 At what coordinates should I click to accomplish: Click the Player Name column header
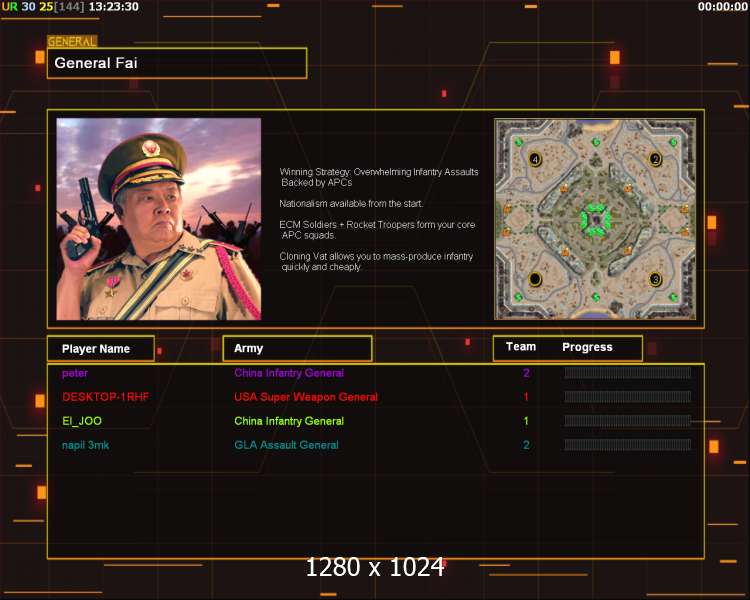click(101, 349)
